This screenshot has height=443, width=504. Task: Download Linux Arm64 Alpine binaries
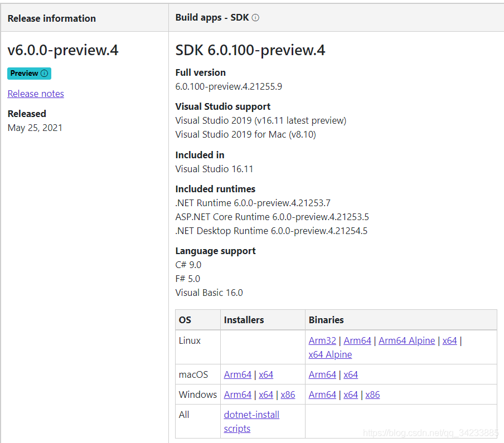[406, 340]
